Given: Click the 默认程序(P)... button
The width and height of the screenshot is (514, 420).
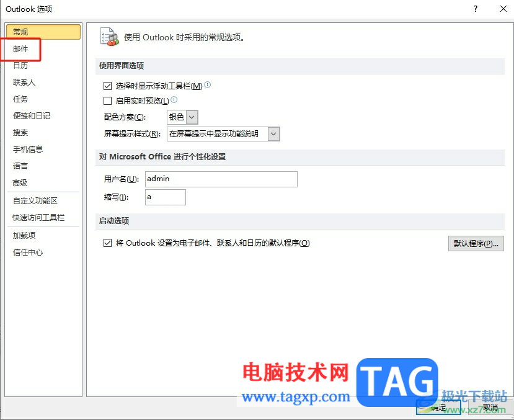Looking at the screenshot, I should (x=476, y=243).
